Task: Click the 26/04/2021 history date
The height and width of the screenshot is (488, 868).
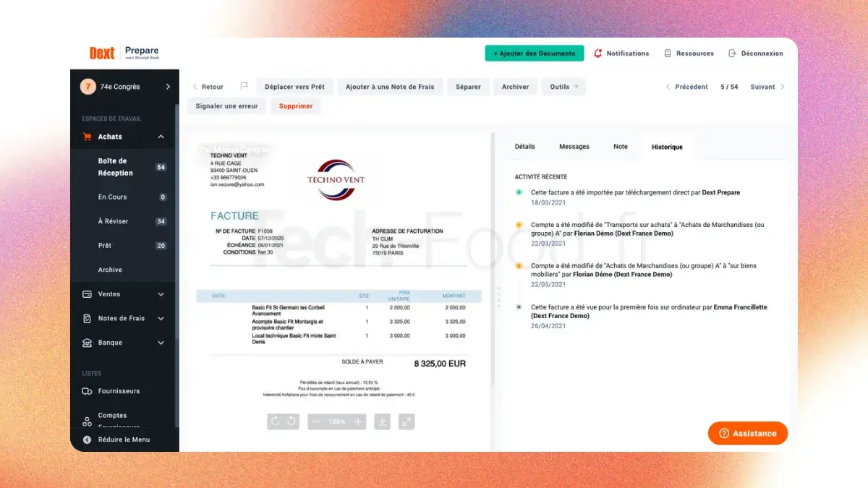Action: click(x=548, y=326)
